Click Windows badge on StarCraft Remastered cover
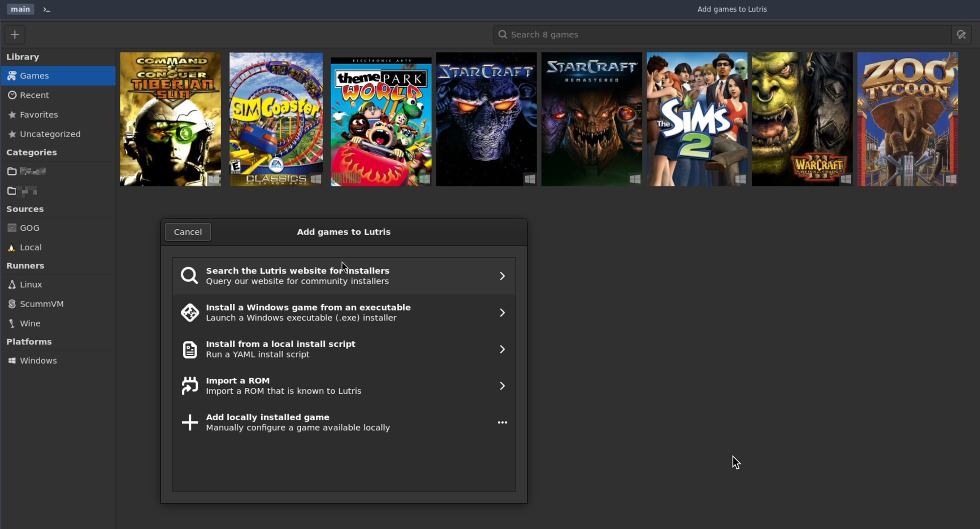 click(x=635, y=179)
